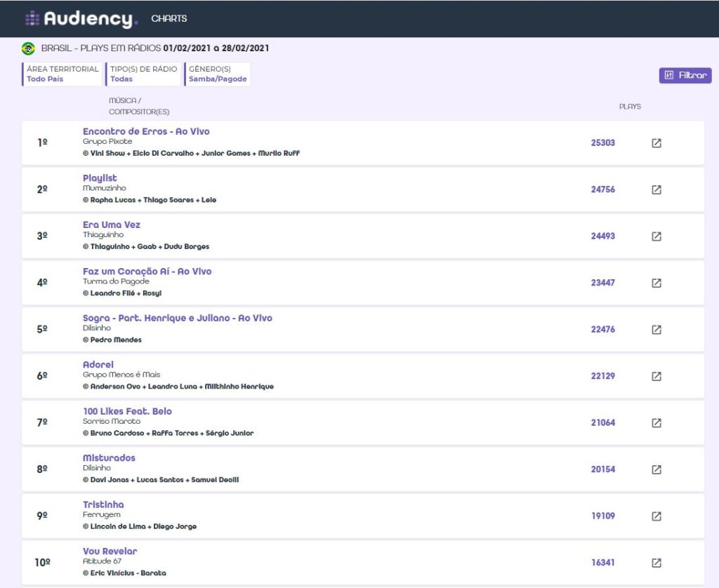The height and width of the screenshot is (588, 719).
Task: Open external link icon for Playlist row
Action: click(656, 189)
